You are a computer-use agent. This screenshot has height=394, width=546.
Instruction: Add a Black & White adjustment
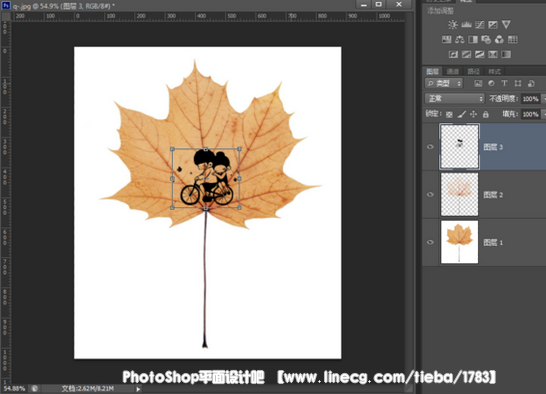coord(473,39)
